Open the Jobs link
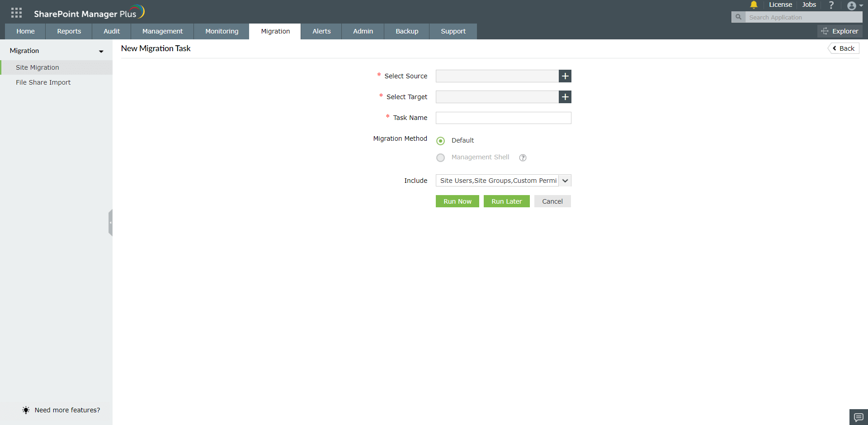Screen dimensions: 868x425 809,5
